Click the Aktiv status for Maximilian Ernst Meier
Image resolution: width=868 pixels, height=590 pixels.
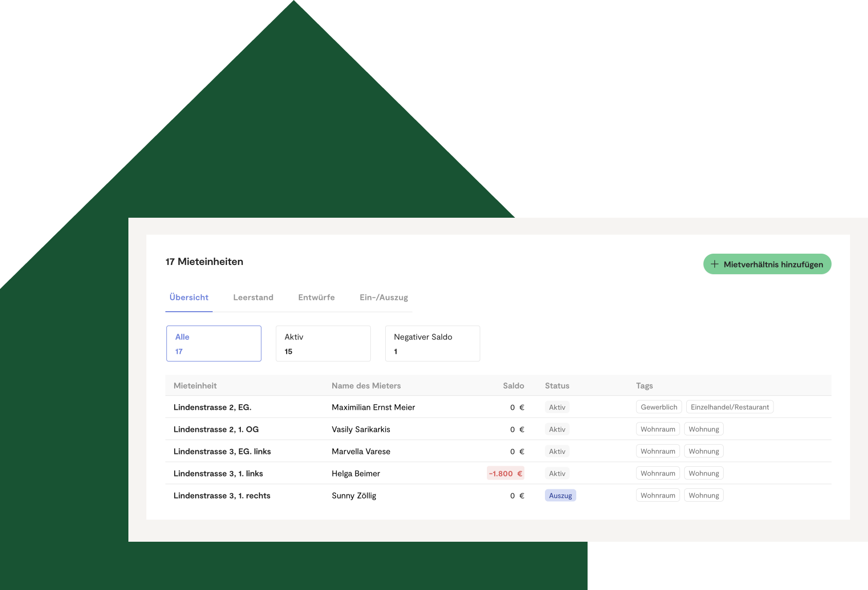(x=557, y=407)
